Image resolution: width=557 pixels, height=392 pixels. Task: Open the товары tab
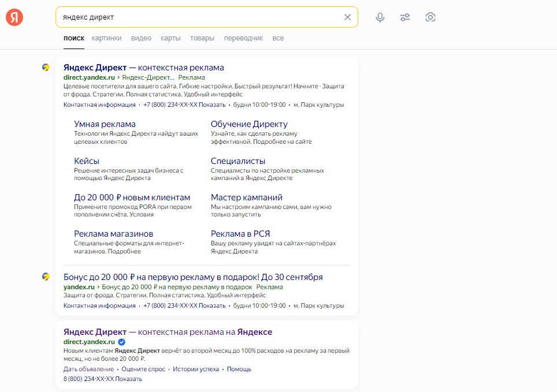click(x=202, y=38)
